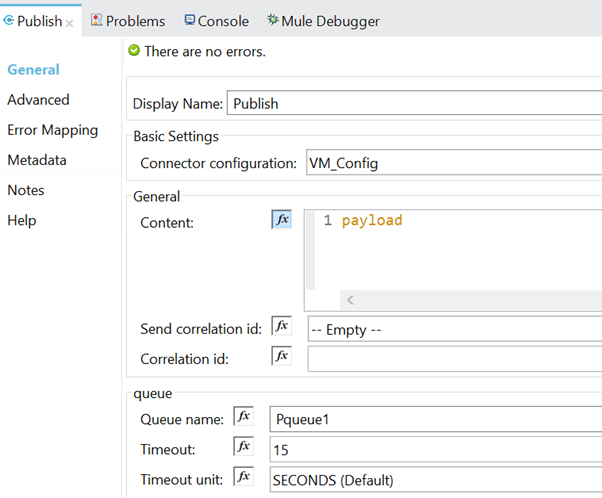
Task: Click the Publish tab icon
Action: [9, 20]
